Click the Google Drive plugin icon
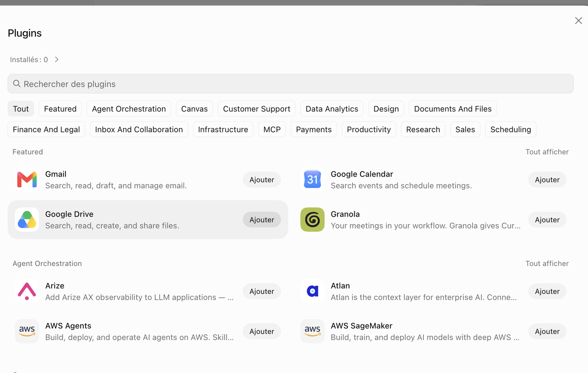This screenshot has width=588, height=373. tap(27, 220)
